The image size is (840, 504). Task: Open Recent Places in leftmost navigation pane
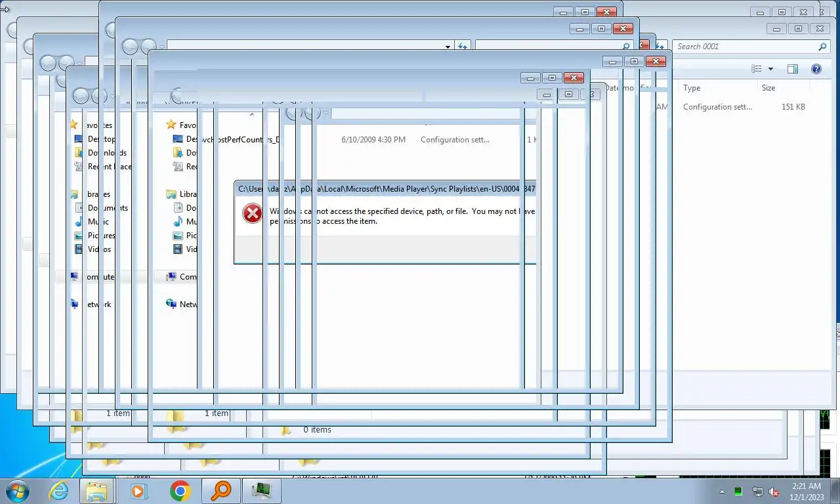point(110,167)
